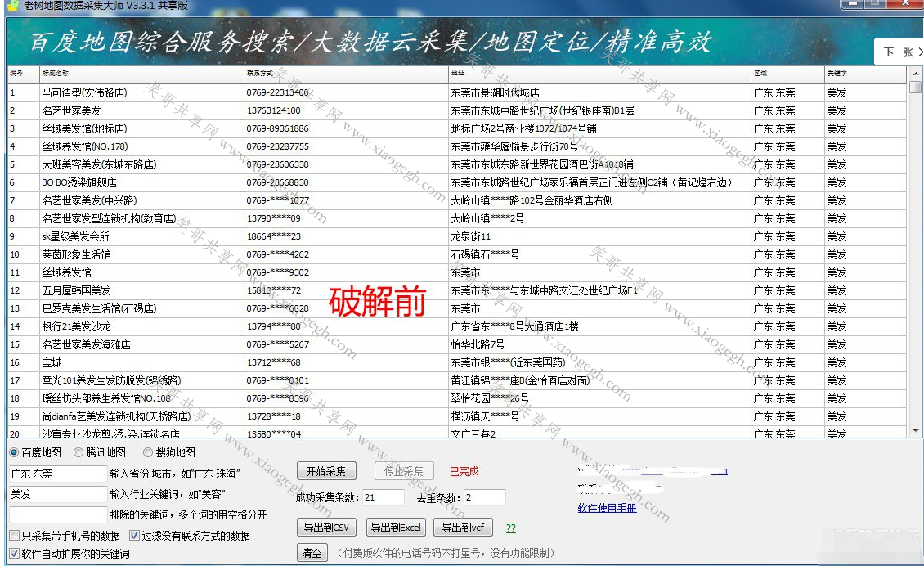Click phone number 0769-89361886
Image resolution: width=924 pixels, height=566 pixels.
click(277, 128)
